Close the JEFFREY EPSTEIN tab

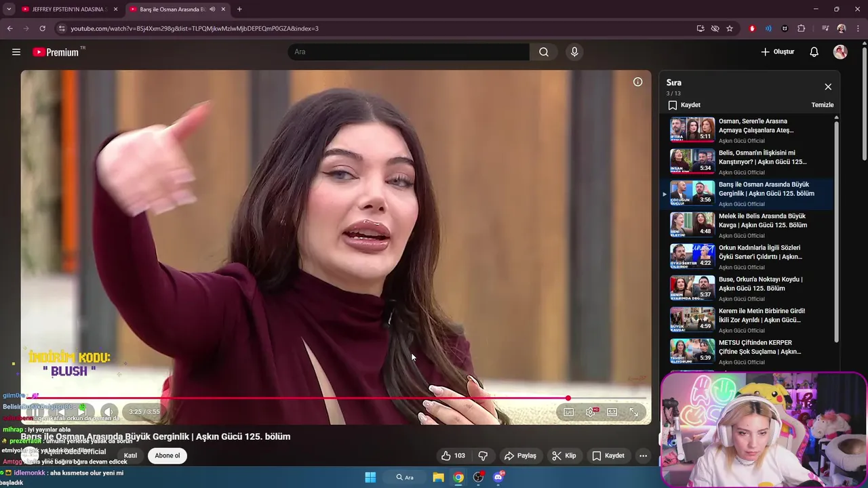coord(115,9)
